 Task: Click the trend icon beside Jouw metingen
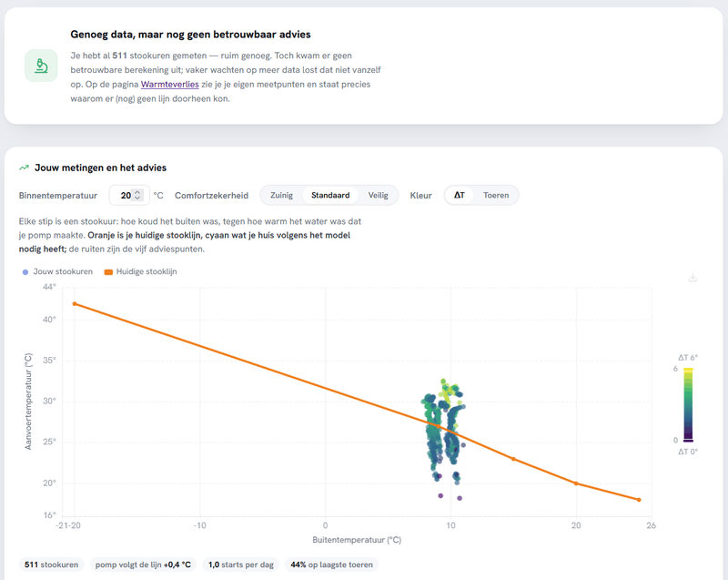coord(24,168)
